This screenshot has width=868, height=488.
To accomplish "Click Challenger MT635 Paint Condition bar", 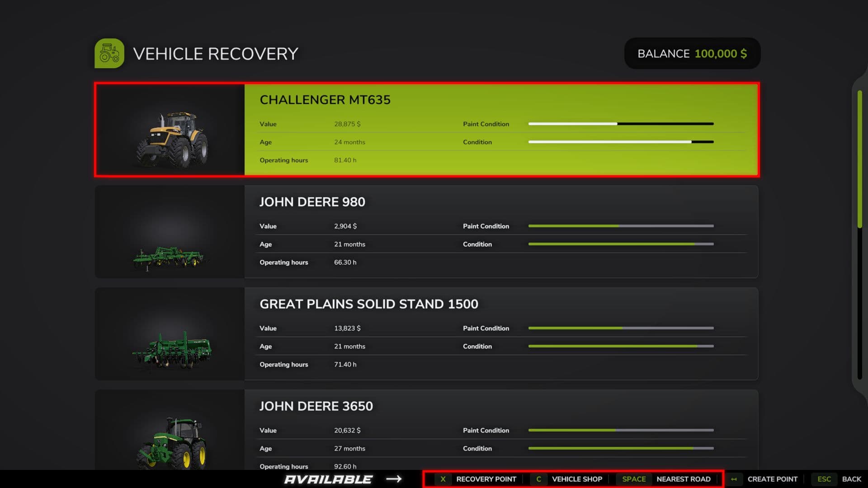I will click(621, 124).
